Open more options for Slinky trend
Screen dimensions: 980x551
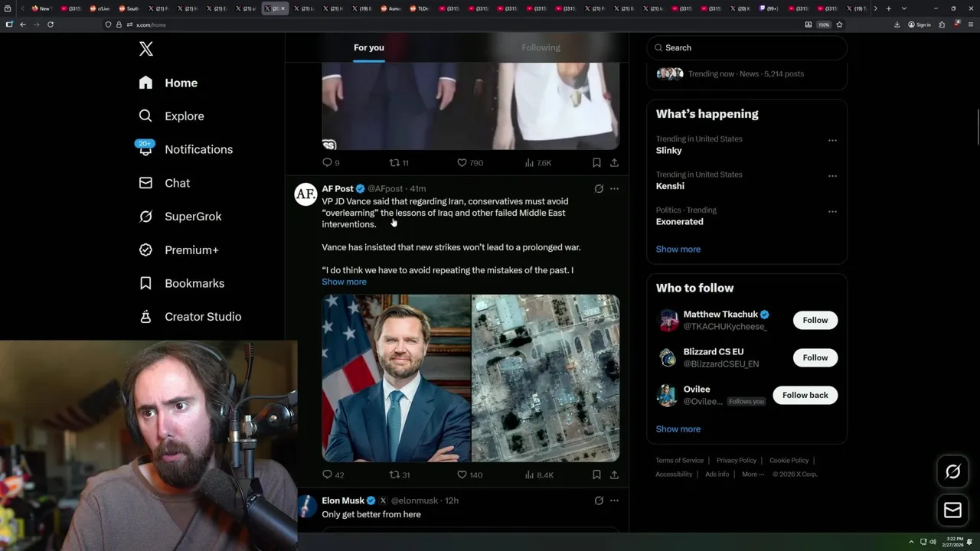832,140
